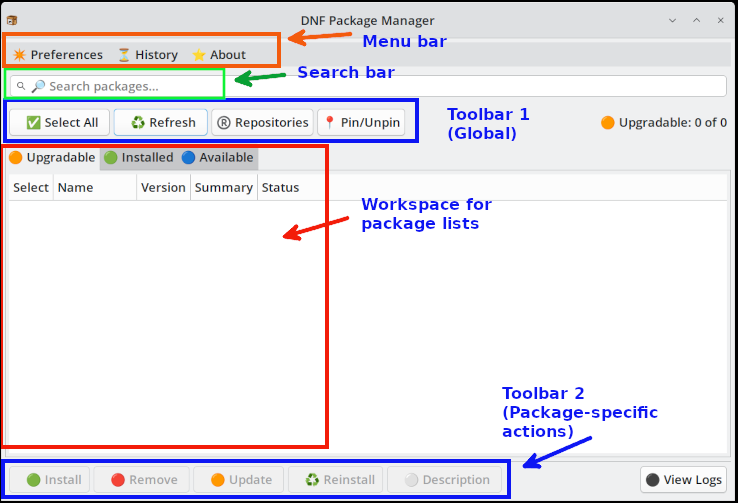Click the Status column header
Viewport: 738px width, 503px height.
(x=280, y=188)
